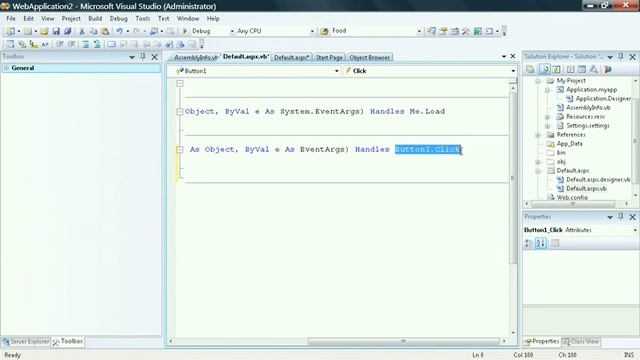640x360 pixels.
Task: Click the Toolbox hammer-and-wrench toolbar icon
Action: (466, 31)
